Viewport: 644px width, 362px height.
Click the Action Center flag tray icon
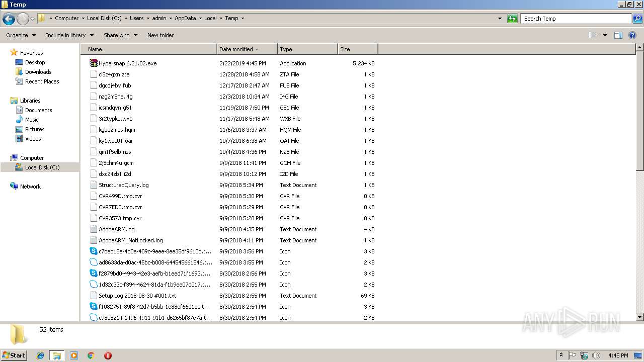click(x=572, y=355)
